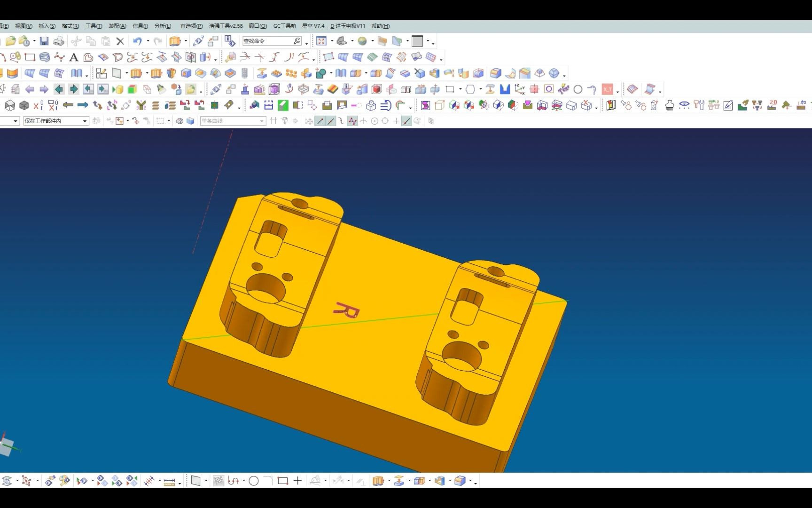
Task: Select the Rectangle sketch tool in curve toolbar
Action: (x=30, y=57)
